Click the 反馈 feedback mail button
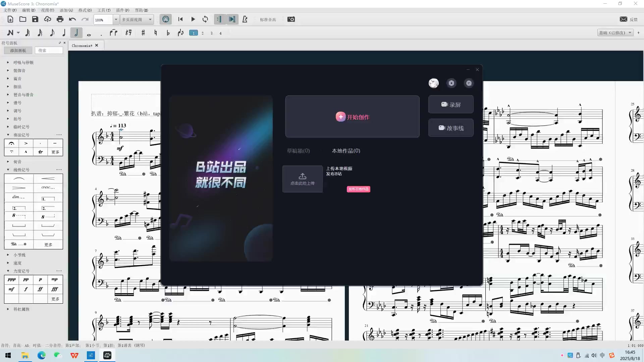Viewport: 644px width, 362px height. pyautogui.click(x=629, y=19)
